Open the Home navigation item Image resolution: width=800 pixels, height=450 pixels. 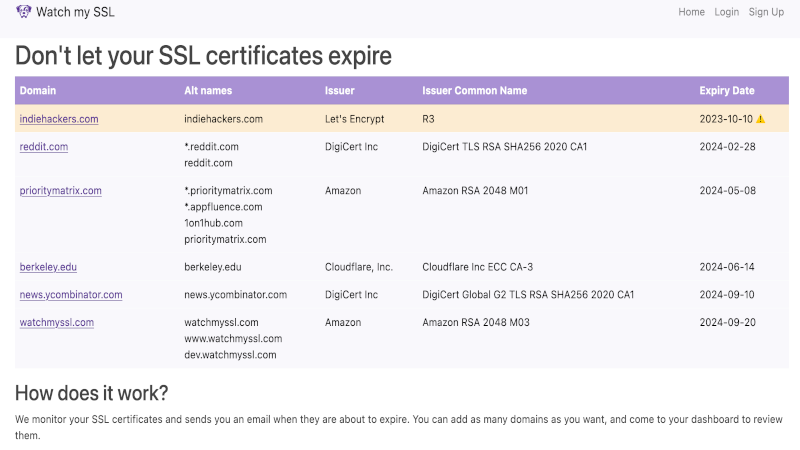point(691,12)
